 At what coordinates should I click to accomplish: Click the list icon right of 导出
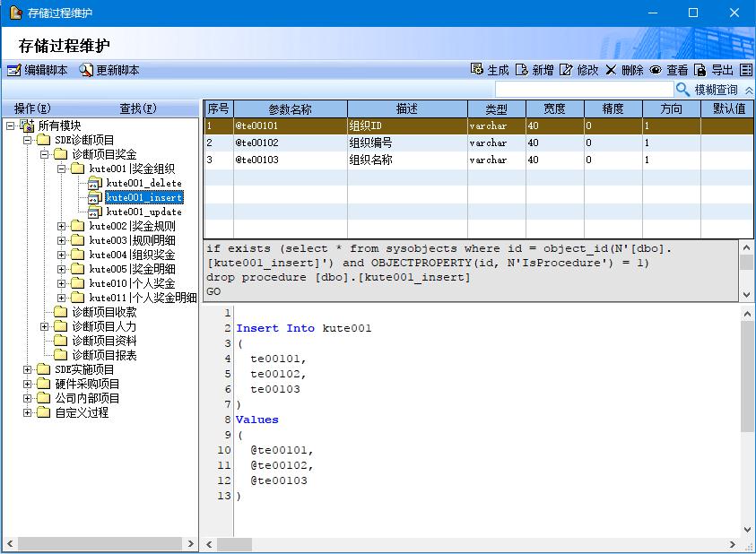click(746, 70)
